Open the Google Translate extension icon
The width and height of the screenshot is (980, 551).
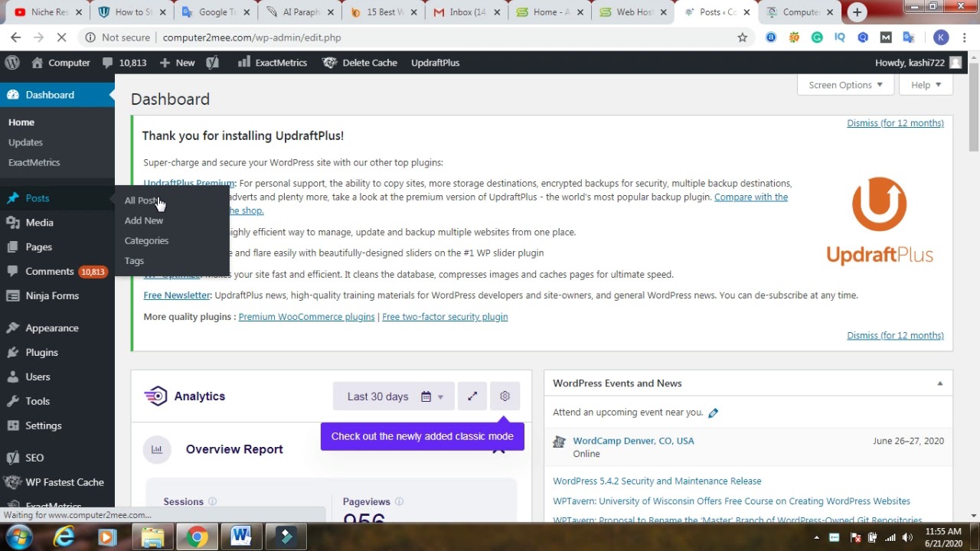coord(909,37)
